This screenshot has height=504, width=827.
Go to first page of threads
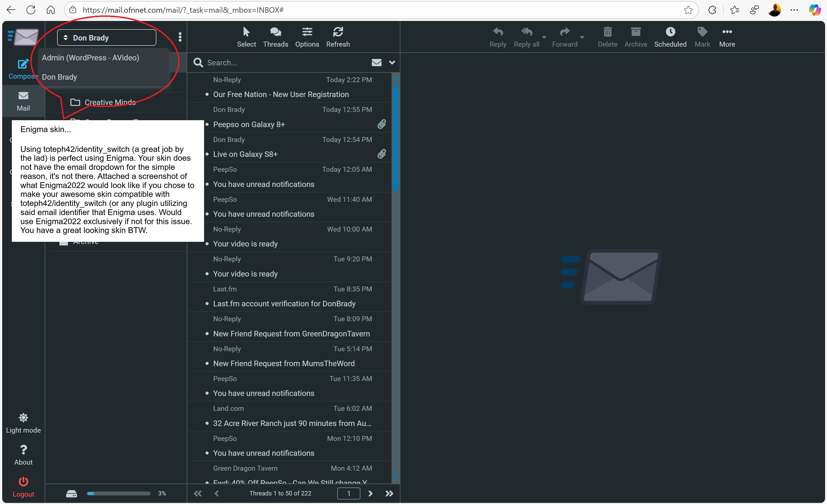click(x=198, y=493)
